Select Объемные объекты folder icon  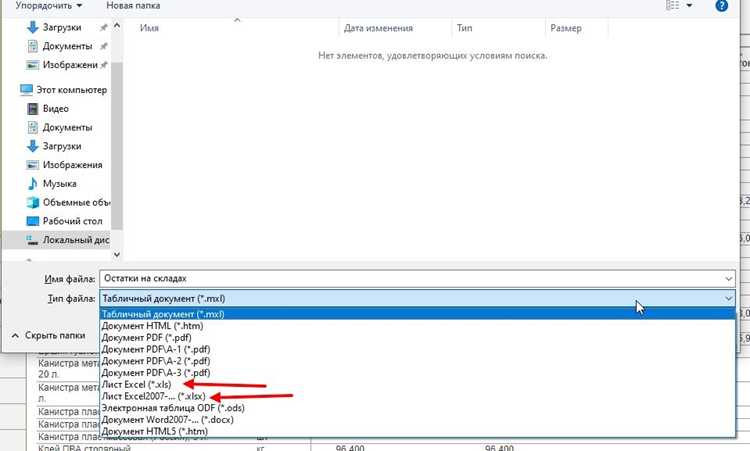click(x=33, y=202)
